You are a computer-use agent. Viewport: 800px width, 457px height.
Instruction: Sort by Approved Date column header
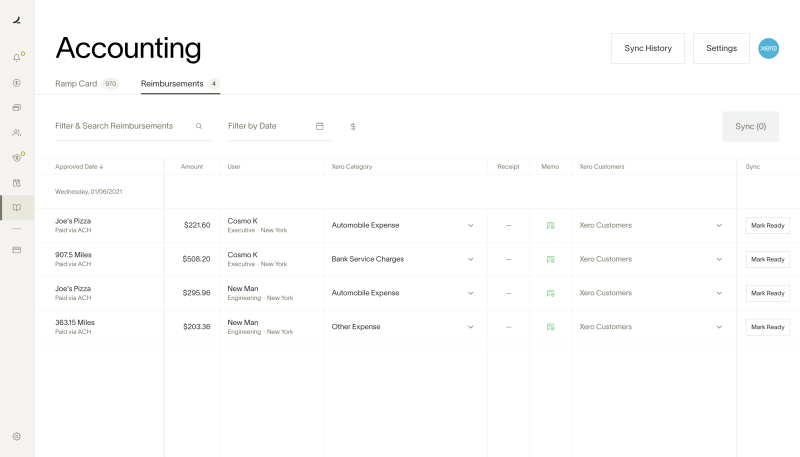pos(79,167)
